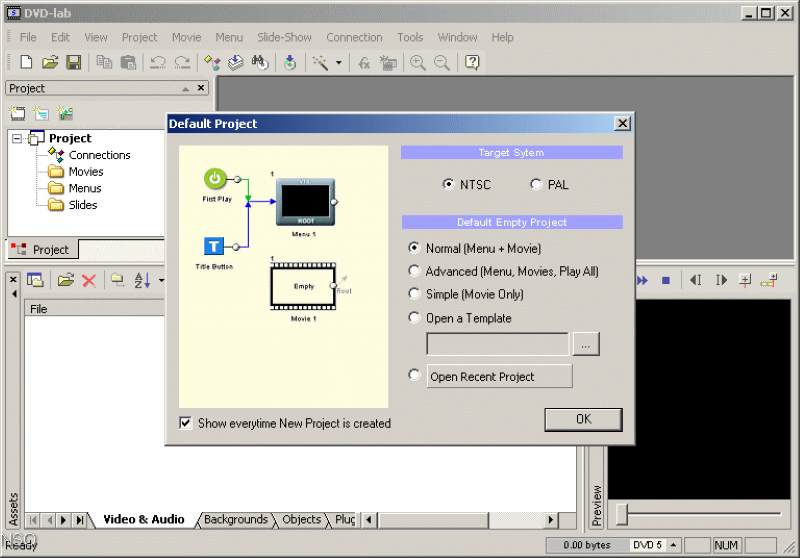Select Open a Template radio button
This screenshot has width=800, height=558.
click(414, 317)
